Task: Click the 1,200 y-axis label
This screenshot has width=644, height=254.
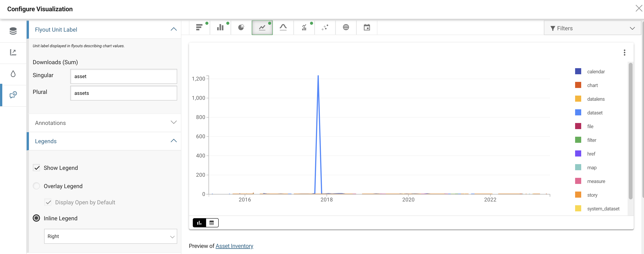Action: coord(198,79)
